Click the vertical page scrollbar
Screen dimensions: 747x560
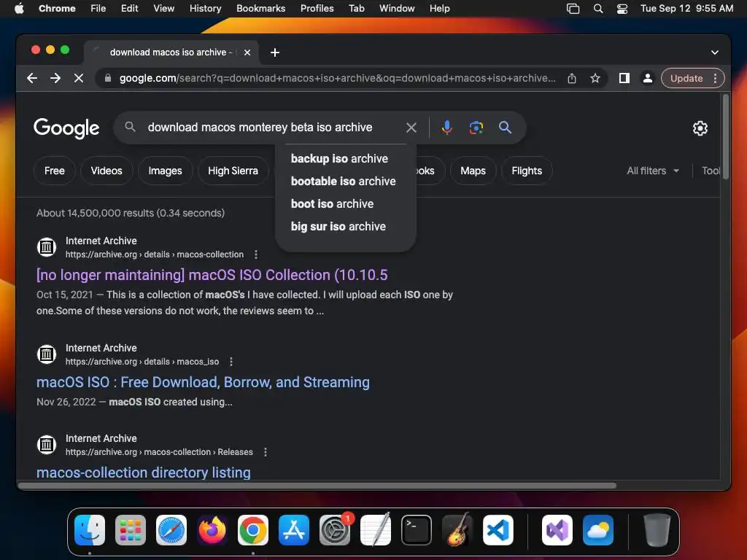[x=725, y=138]
